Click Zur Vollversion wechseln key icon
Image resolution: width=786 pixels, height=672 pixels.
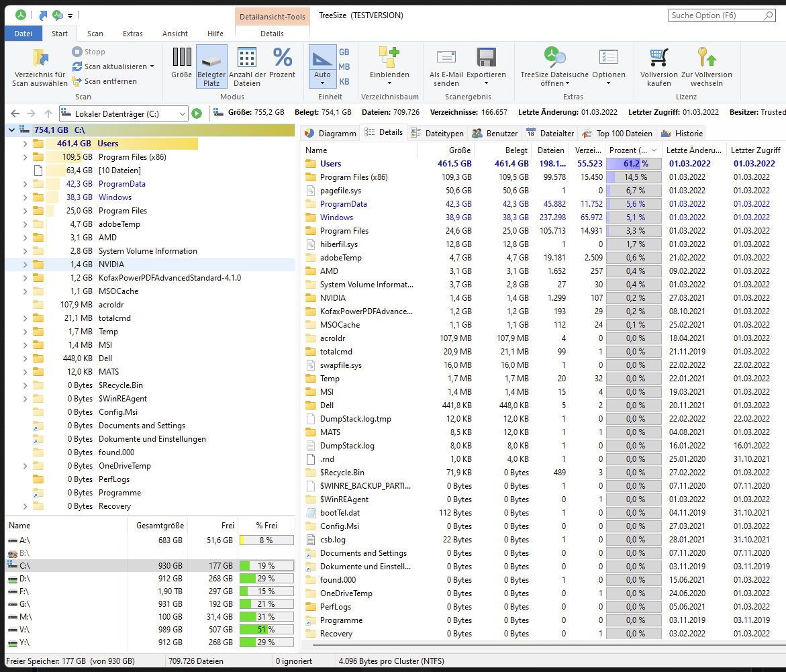[x=707, y=57]
